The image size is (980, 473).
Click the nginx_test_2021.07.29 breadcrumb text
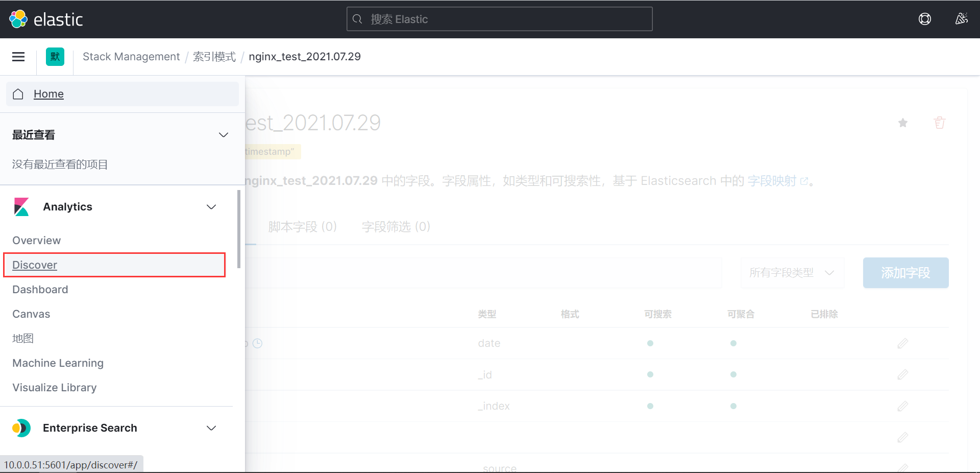[x=305, y=57]
